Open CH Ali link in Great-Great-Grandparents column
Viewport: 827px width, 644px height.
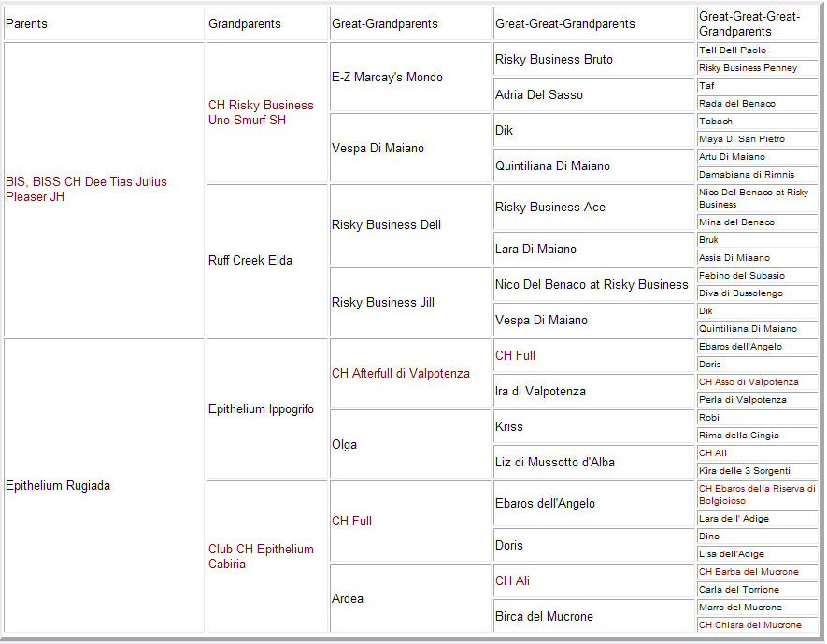coord(512,580)
